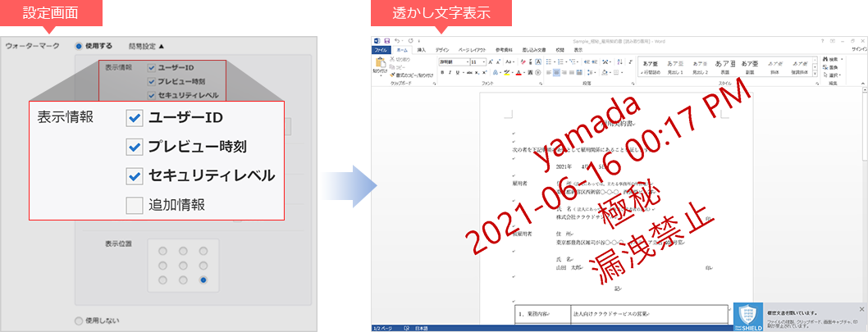The width and height of the screenshot is (868, 332).
Task: Apply the 表題 style
Action: coord(725,67)
